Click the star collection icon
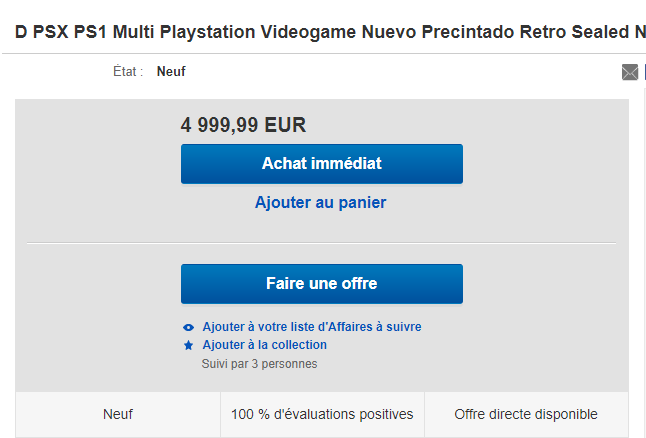This screenshot has height=438, width=646. 188,345
